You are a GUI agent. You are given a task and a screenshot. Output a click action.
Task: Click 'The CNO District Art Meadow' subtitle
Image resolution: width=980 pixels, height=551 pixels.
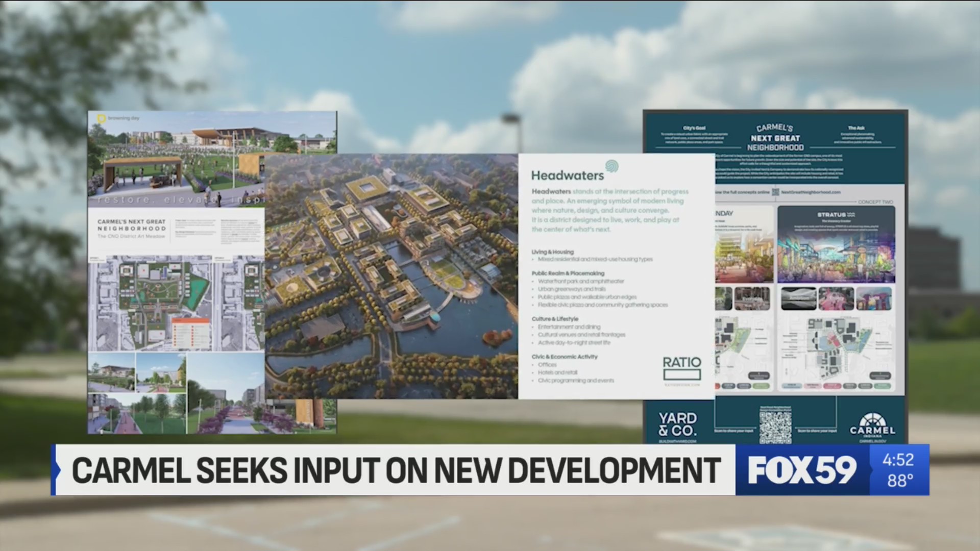tap(131, 236)
